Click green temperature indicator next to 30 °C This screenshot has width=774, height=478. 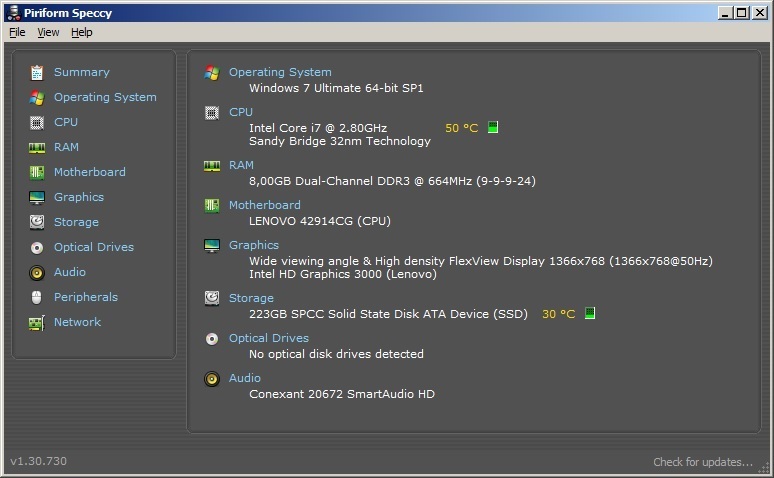[x=590, y=313]
